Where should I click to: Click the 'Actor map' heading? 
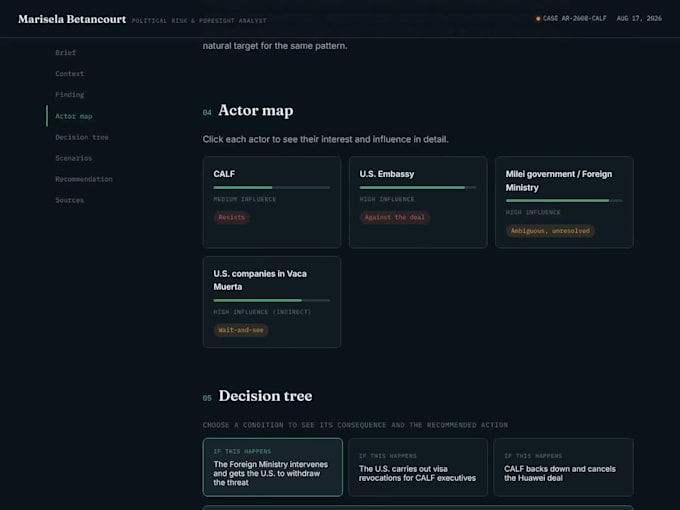[256, 110]
